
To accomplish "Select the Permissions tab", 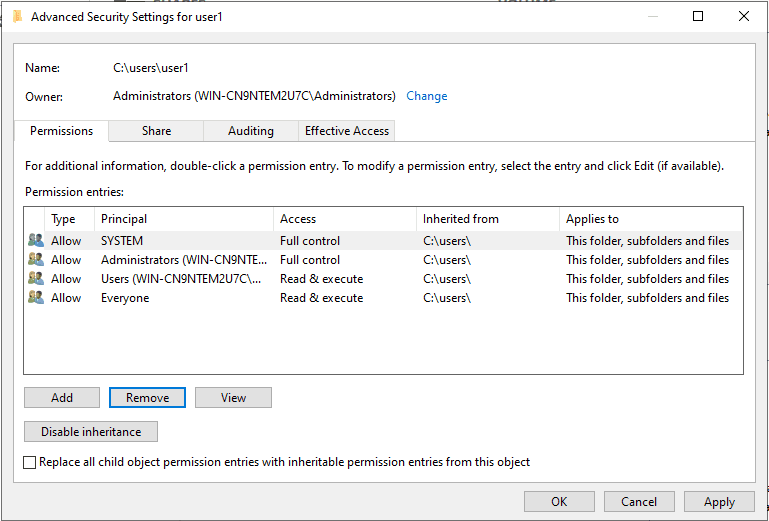I will pos(61,131).
